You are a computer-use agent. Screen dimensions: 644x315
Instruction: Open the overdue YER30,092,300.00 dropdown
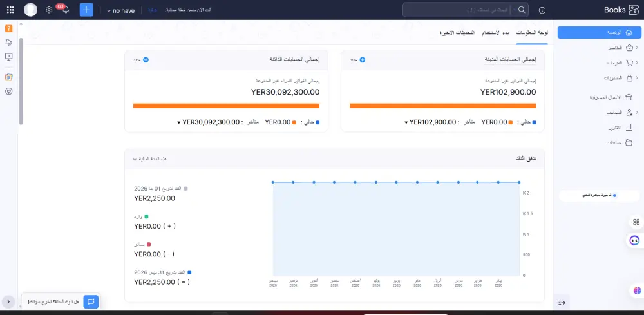[x=209, y=122]
